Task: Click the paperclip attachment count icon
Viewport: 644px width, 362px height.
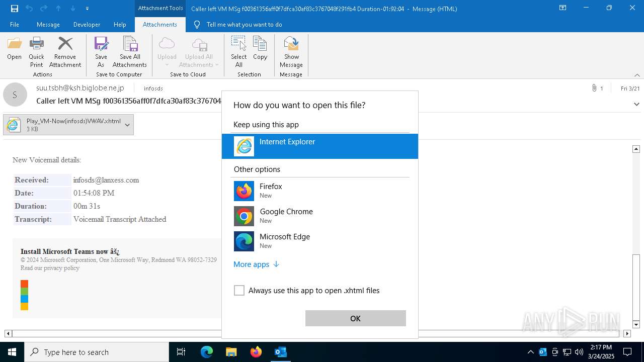Action: (594, 88)
